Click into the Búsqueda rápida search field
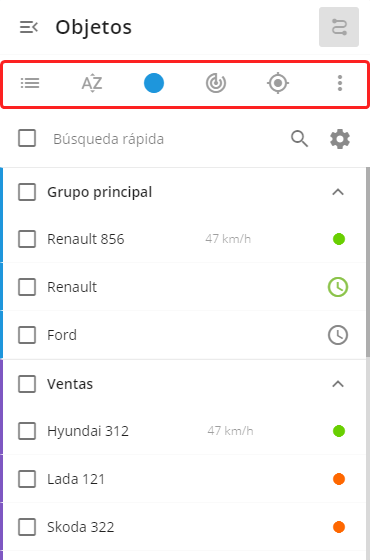370x560 pixels. click(x=168, y=139)
